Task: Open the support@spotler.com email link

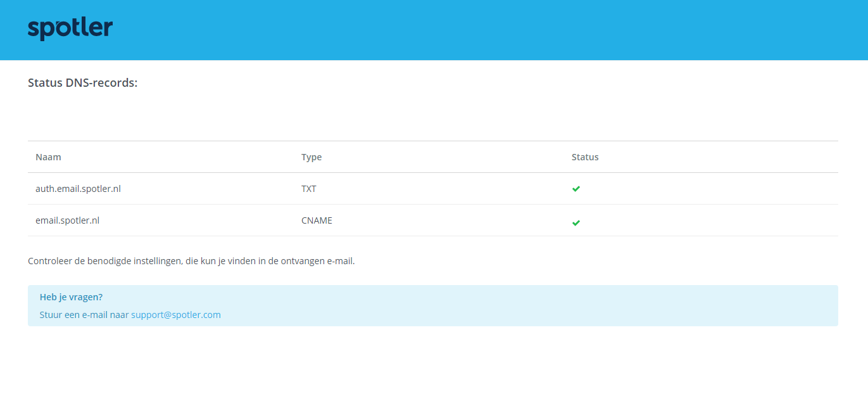Action: click(x=175, y=315)
